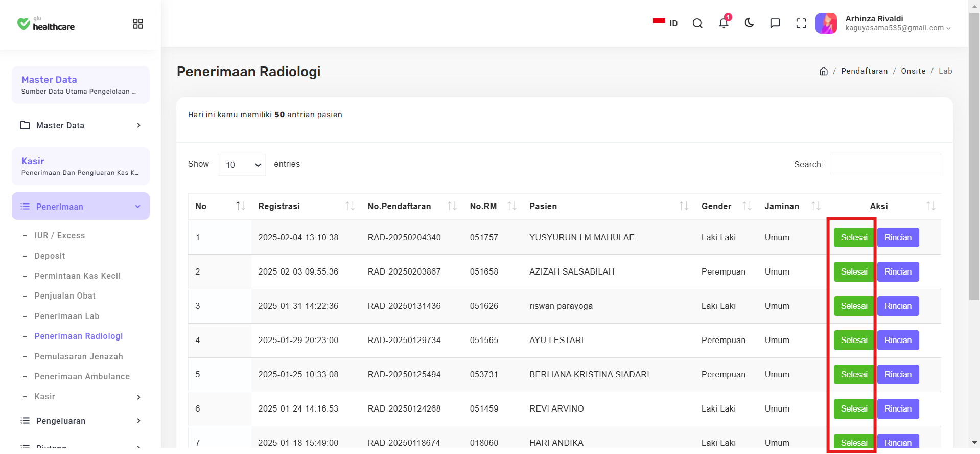Open Onsite breadcrumb link
The width and height of the screenshot is (980, 454).
click(913, 71)
